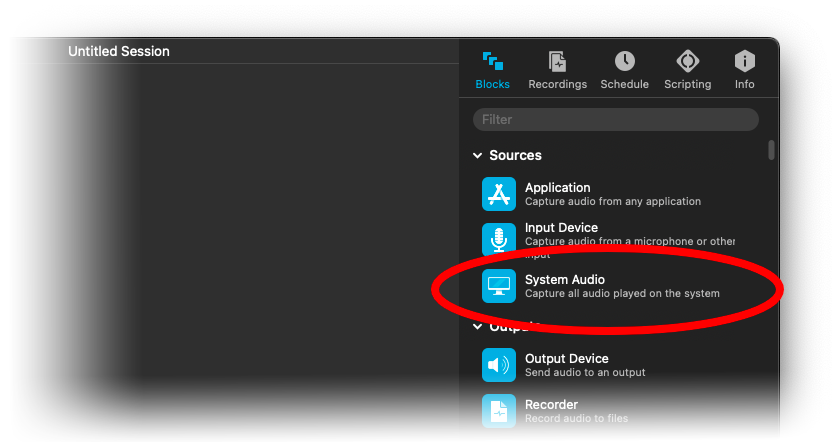Select the Application source block icon

(498, 194)
